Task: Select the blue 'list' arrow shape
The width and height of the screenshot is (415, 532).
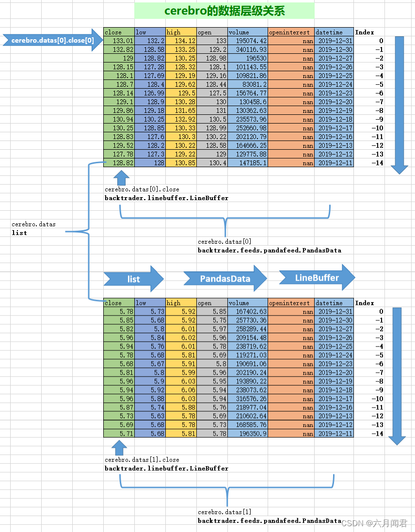Action: pyautogui.click(x=133, y=279)
